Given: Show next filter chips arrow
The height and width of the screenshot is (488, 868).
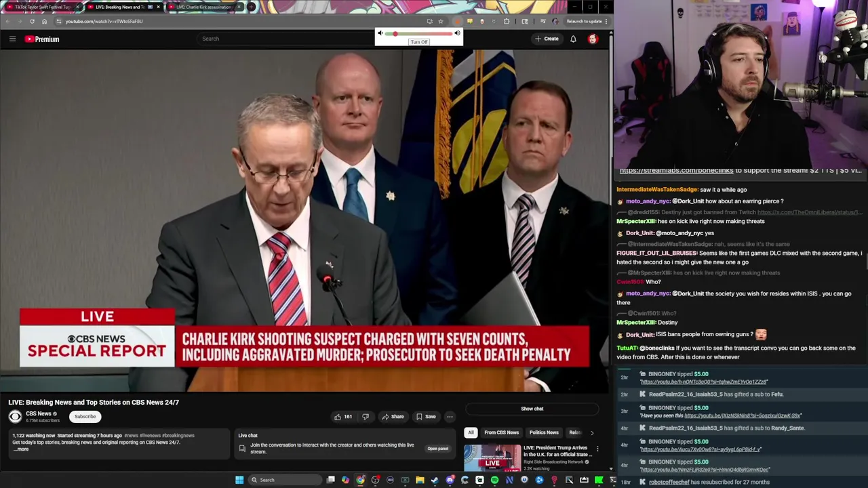Looking at the screenshot, I should coord(592,432).
